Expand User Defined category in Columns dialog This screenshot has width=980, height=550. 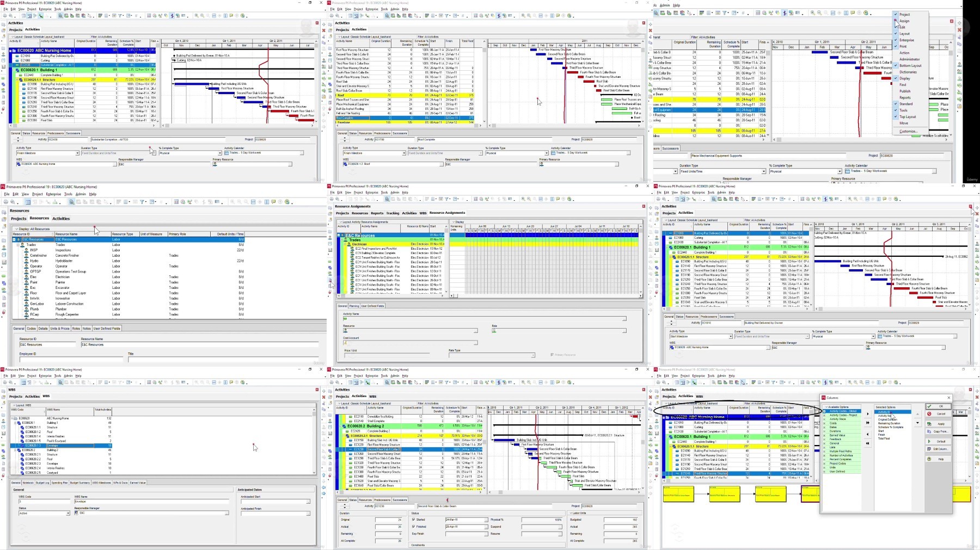pyautogui.click(x=824, y=472)
